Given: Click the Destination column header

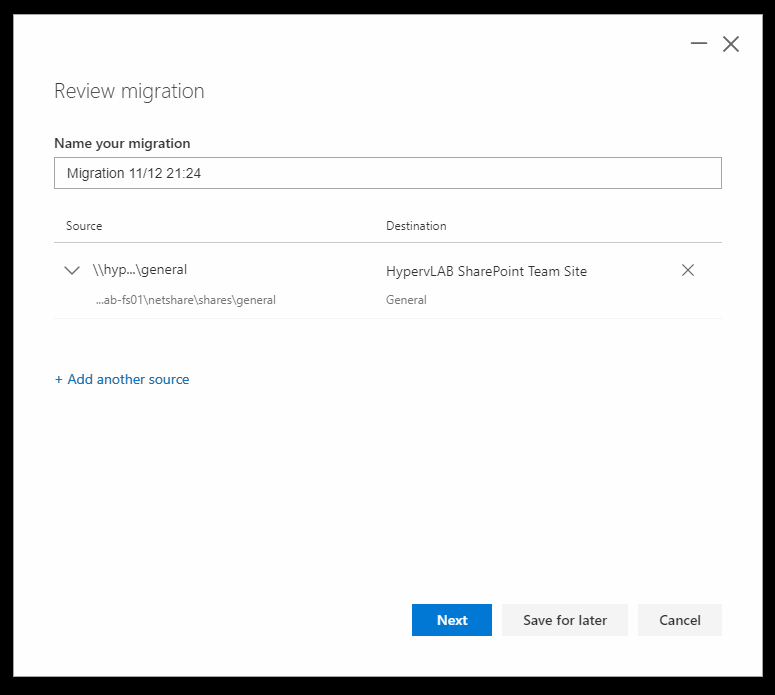Looking at the screenshot, I should click(416, 226).
